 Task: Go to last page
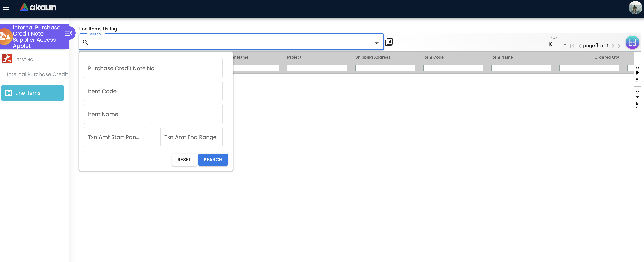tap(620, 46)
